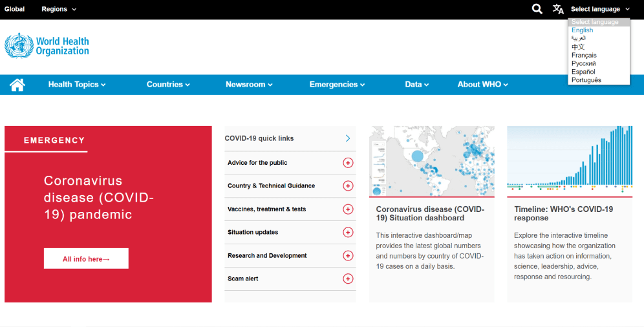Click the All info here button
This screenshot has width=644, height=327.
(x=86, y=258)
